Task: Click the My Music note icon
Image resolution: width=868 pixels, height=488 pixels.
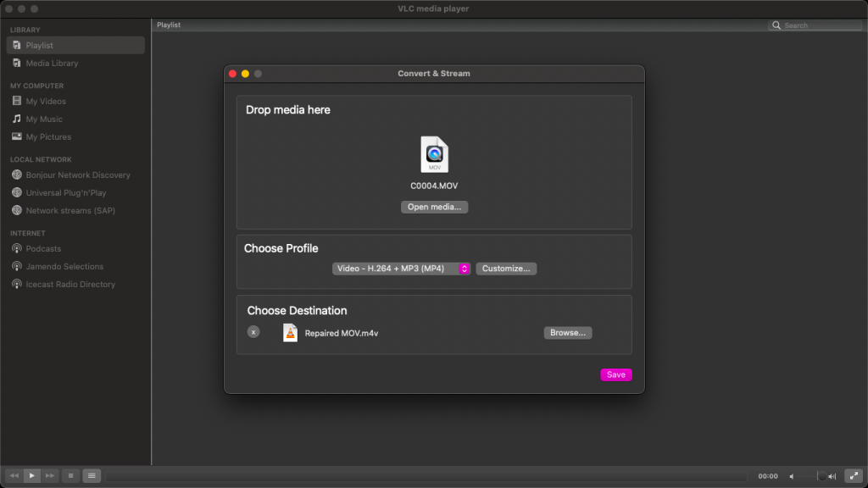Action: [x=17, y=119]
